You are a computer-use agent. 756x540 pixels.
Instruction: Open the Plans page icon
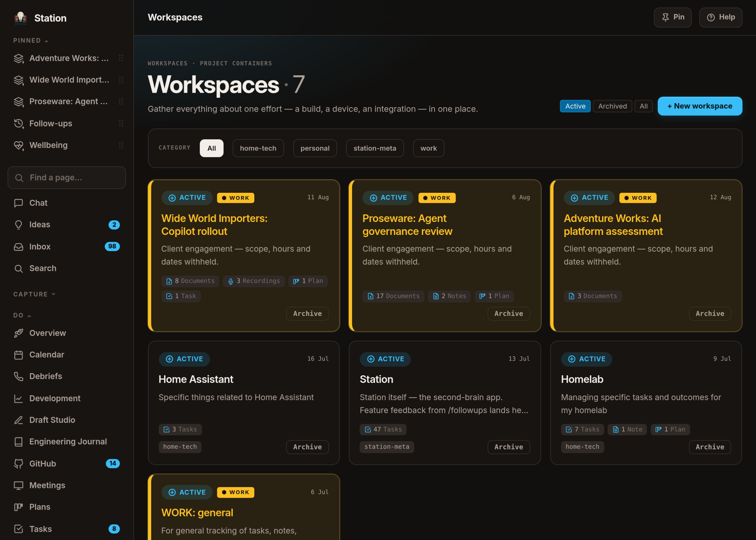click(19, 507)
